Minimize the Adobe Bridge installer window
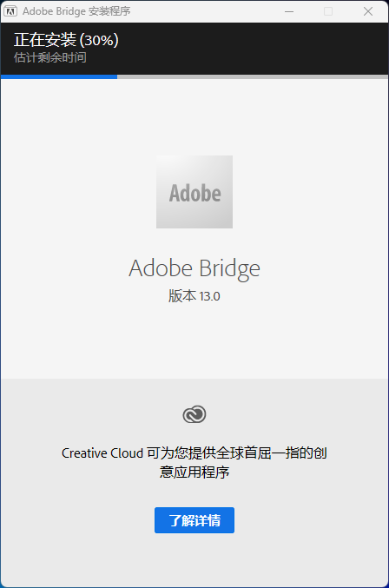This screenshot has height=588, width=389. click(x=289, y=11)
